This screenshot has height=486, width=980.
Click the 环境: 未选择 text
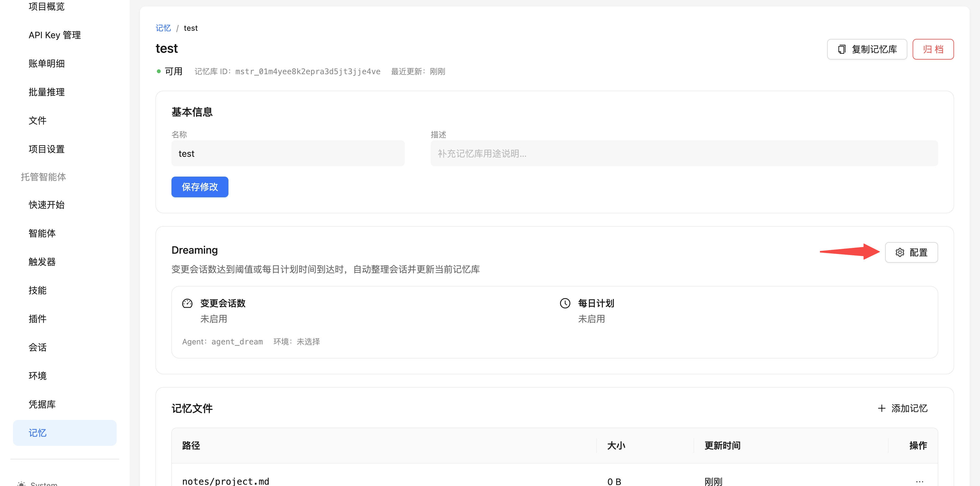pos(297,342)
